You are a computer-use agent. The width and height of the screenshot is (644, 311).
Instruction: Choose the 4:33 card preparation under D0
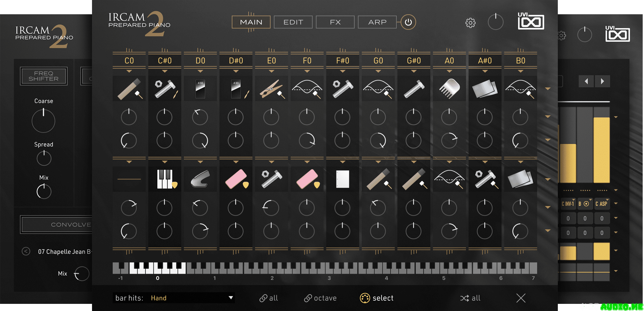pyautogui.click(x=200, y=88)
